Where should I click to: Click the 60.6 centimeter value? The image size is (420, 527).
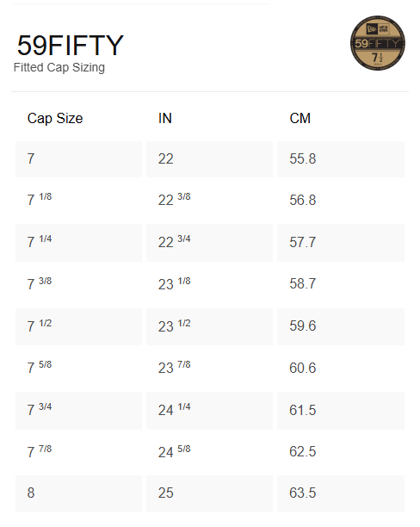[x=303, y=368]
